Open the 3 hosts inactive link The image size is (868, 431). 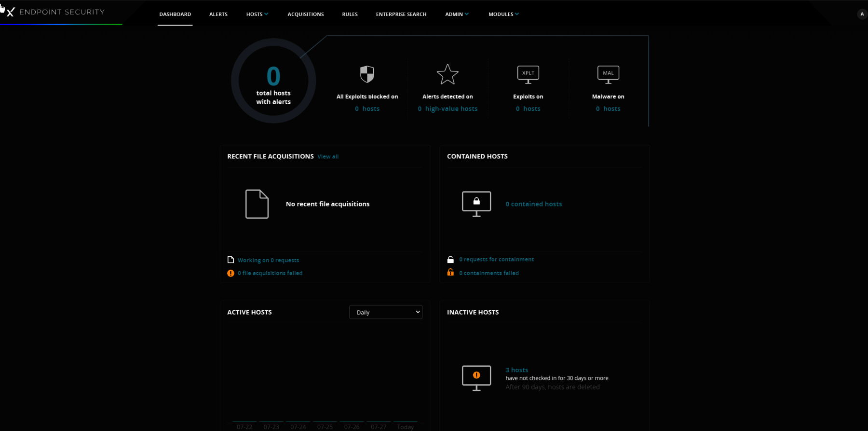pos(516,370)
